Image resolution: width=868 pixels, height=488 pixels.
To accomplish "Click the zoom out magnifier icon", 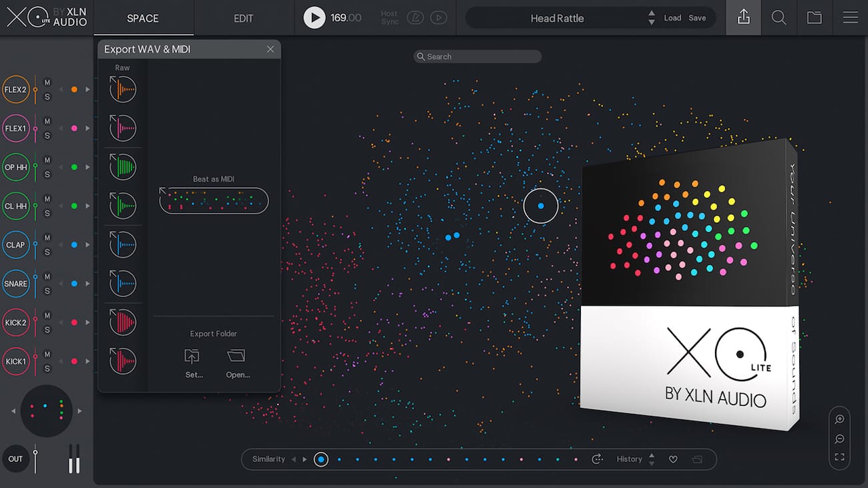I will click(x=839, y=439).
